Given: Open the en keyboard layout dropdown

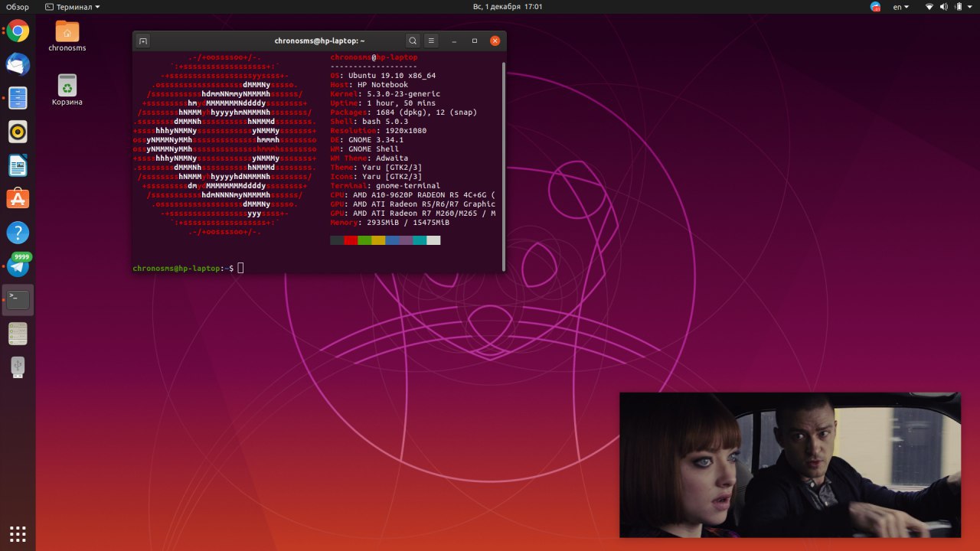Looking at the screenshot, I should click(901, 7).
